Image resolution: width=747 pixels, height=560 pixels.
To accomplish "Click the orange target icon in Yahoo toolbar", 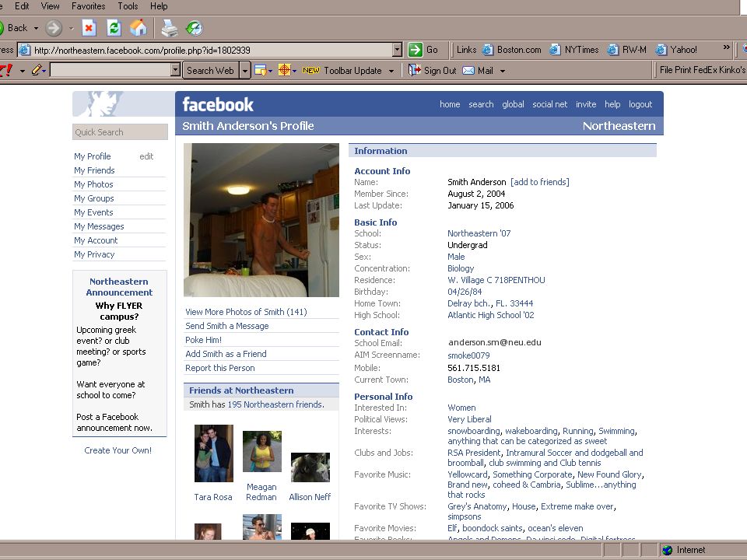I will coord(285,71).
